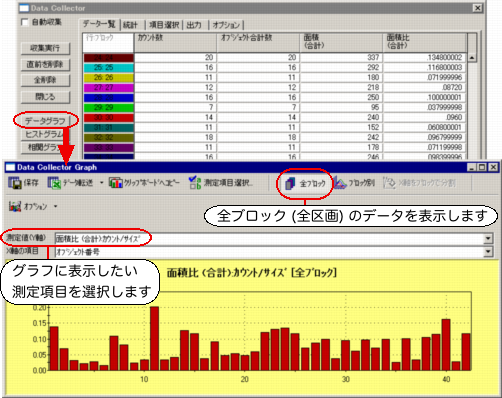Switch to the オプション tab in Data Collector
The width and height of the screenshot is (502, 398).
pos(226,25)
